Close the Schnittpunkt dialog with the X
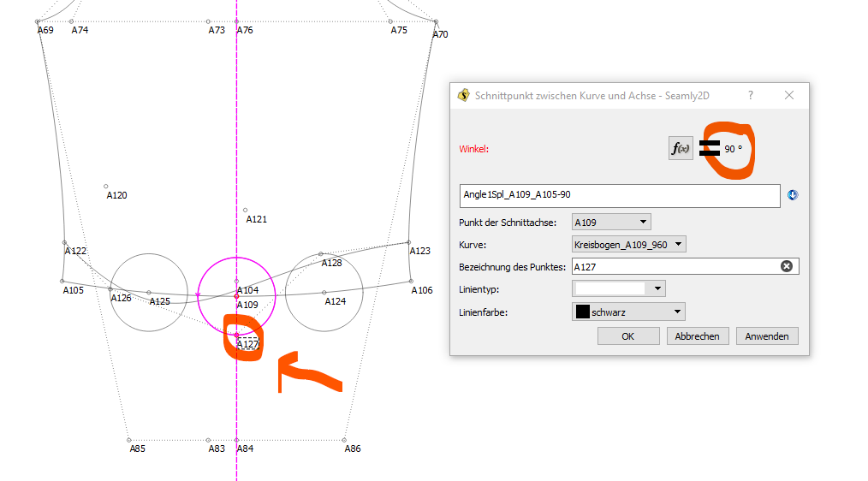Viewport: 868px width, 481px height. 789,96
